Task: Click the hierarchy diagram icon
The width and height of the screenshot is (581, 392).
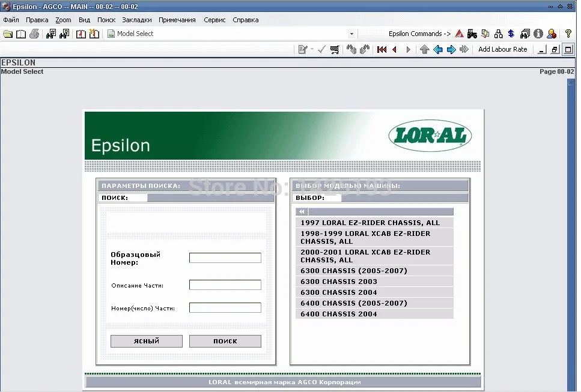Action: (498, 34)
